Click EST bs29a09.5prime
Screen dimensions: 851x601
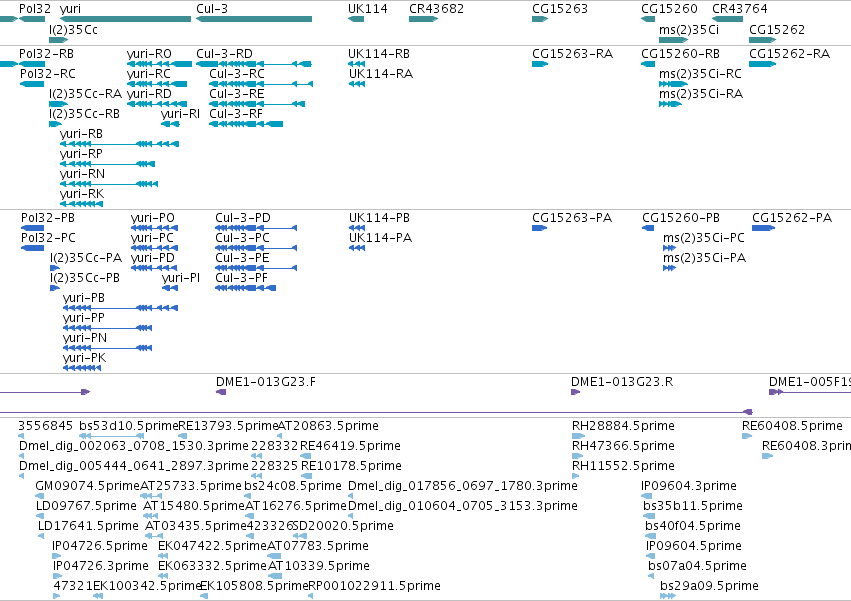pyautogui.click(x=668, y=596)
